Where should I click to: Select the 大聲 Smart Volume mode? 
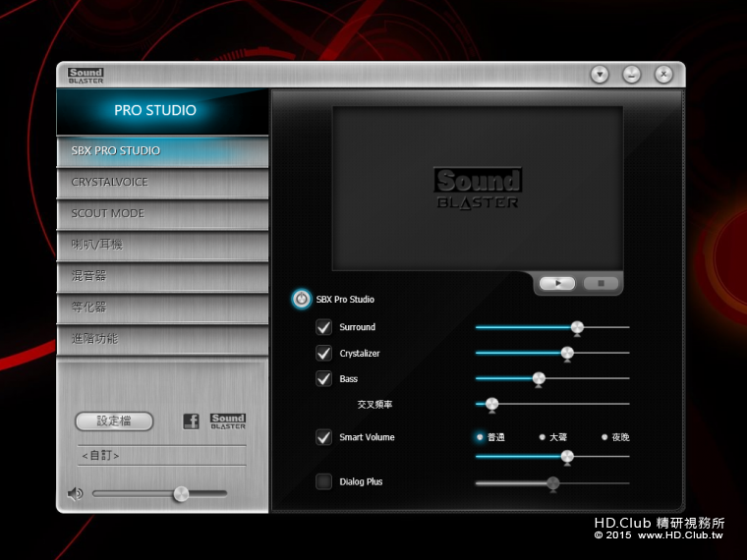click(553, 437)
